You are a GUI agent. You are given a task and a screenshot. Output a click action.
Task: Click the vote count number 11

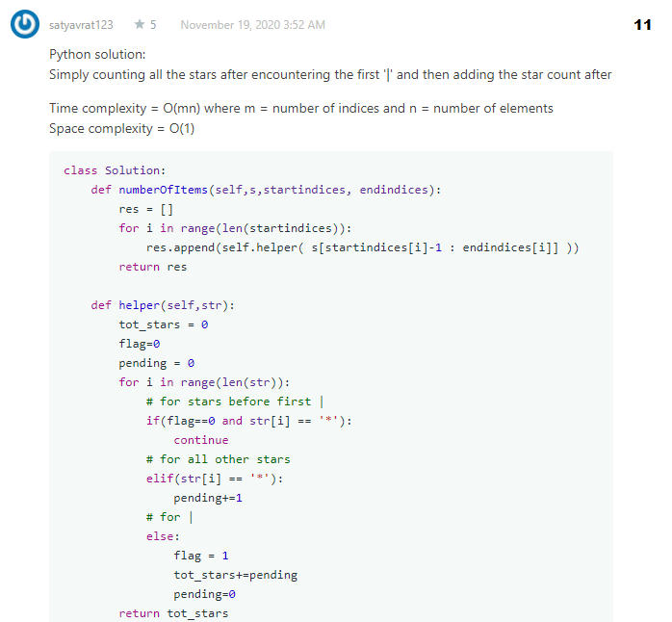[x=642, y=25]
